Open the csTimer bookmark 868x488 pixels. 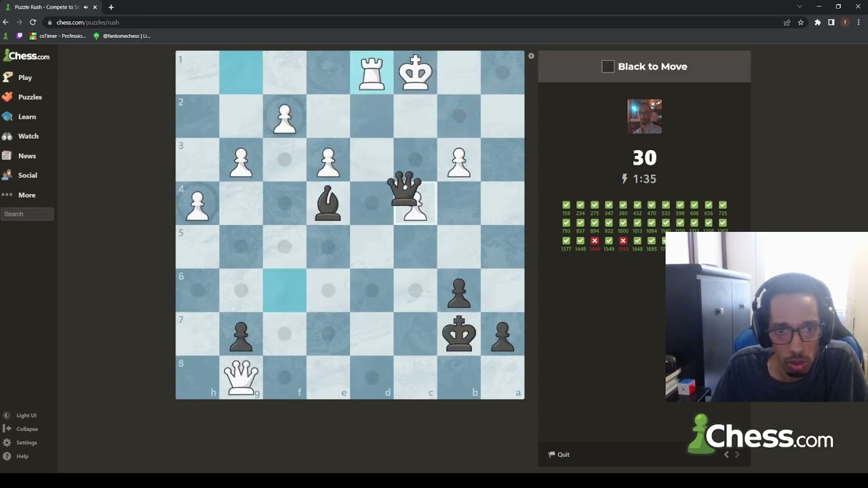point(58,36)
